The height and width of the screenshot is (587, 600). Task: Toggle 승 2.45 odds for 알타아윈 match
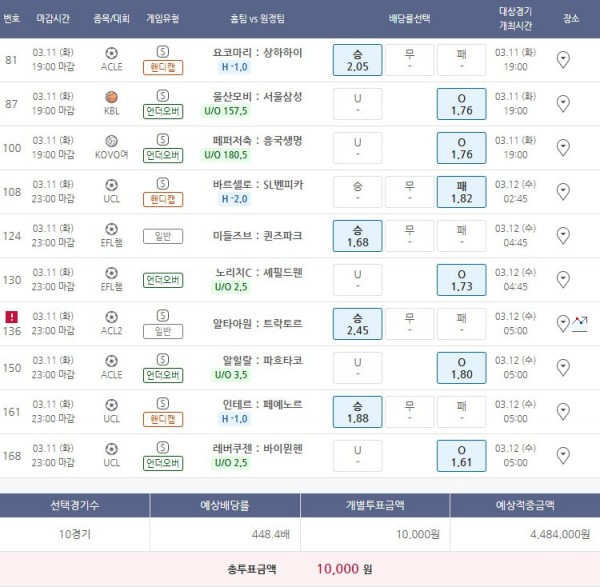[357, 324]
